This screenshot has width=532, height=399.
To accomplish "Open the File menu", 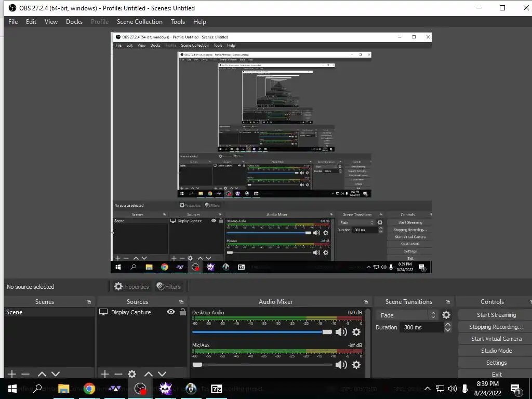I will [x=13, y=22].
